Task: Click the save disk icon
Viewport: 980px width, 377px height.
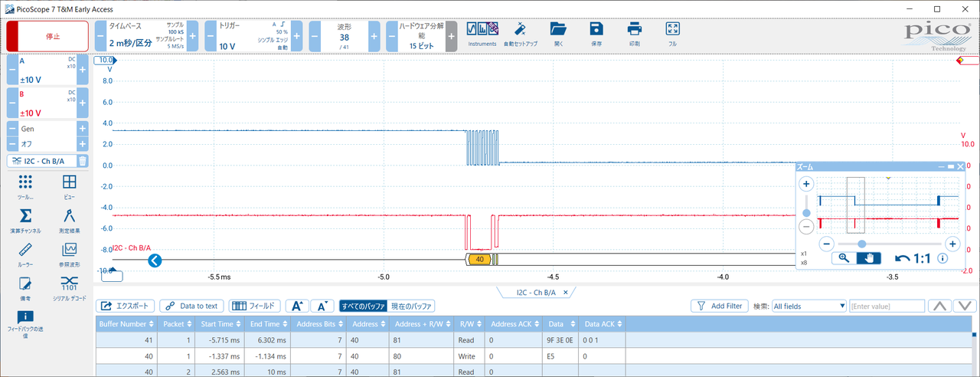Action: (x=596, y=32)
